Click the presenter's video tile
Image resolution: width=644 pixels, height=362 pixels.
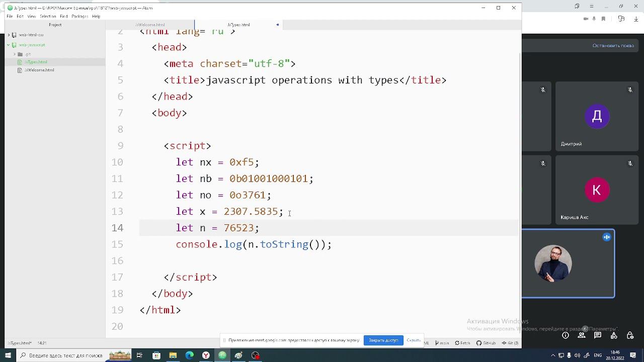point(568,263)
